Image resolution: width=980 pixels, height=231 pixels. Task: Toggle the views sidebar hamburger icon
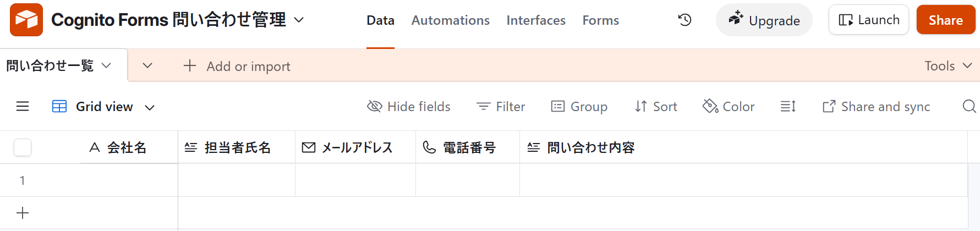[x=23, y=106]
